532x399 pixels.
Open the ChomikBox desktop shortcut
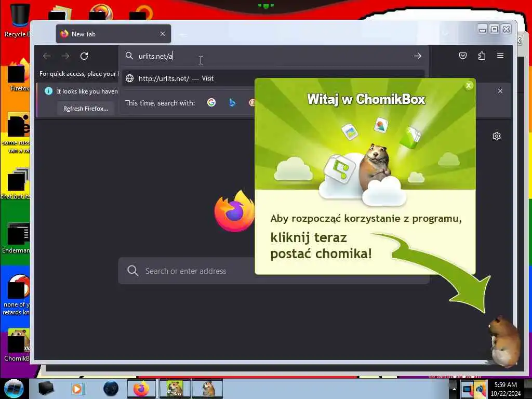coord(17,345)
